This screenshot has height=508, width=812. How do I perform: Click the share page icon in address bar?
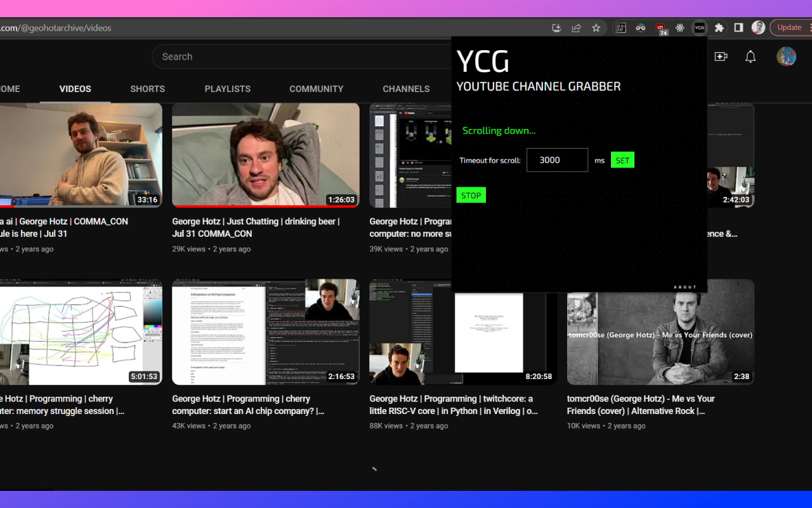pos(576,28)
